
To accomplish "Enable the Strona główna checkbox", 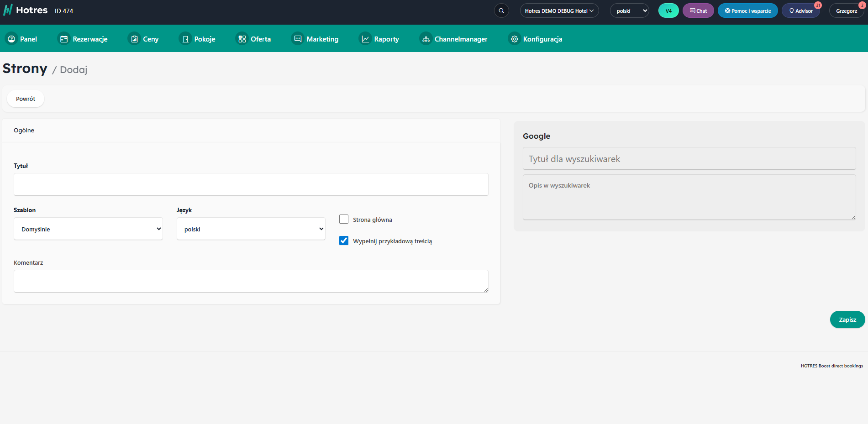I will (x=344, y=220).
